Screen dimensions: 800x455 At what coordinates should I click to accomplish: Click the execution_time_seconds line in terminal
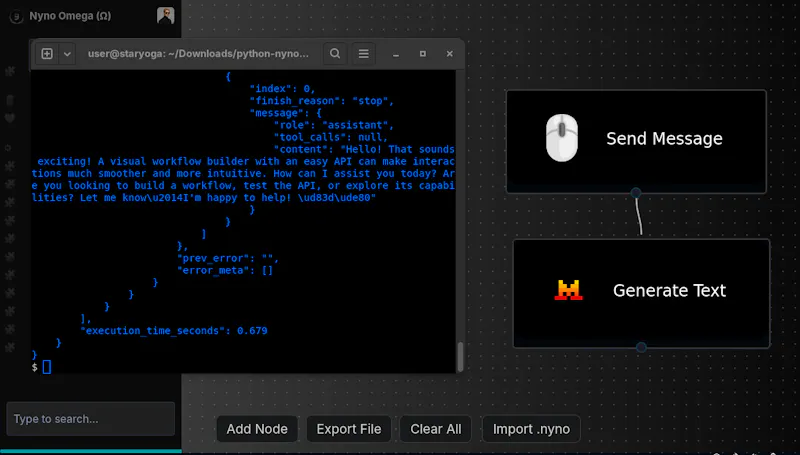[x=173, y=331]
